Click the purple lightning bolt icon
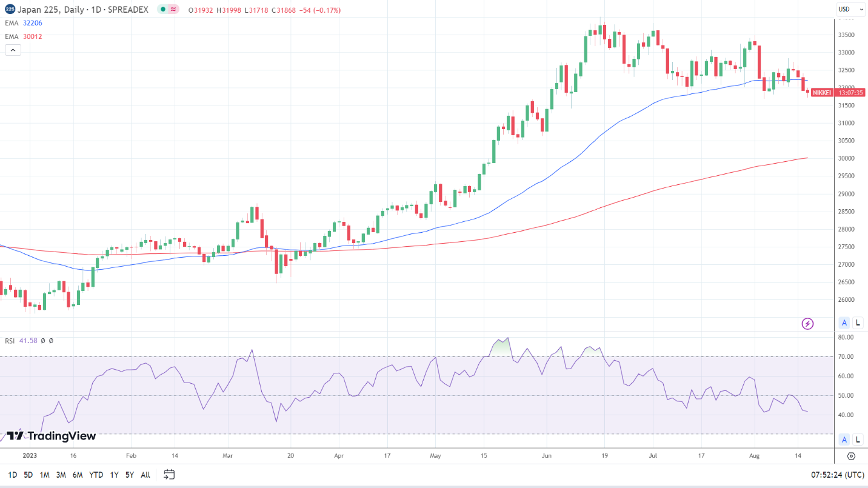The image size is (868, 488). (x=807, y=324)
